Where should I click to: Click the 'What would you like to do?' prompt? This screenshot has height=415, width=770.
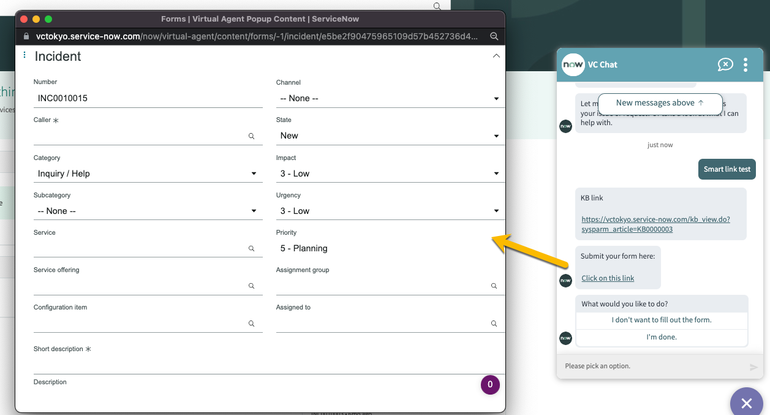(624, 304)
